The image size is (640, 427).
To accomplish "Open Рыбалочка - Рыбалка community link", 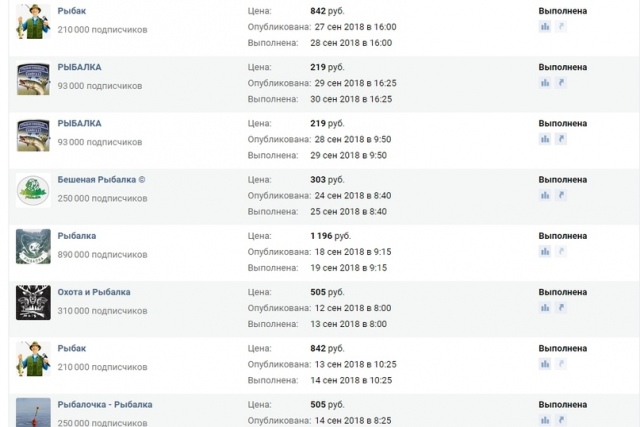I will [105, 405].
